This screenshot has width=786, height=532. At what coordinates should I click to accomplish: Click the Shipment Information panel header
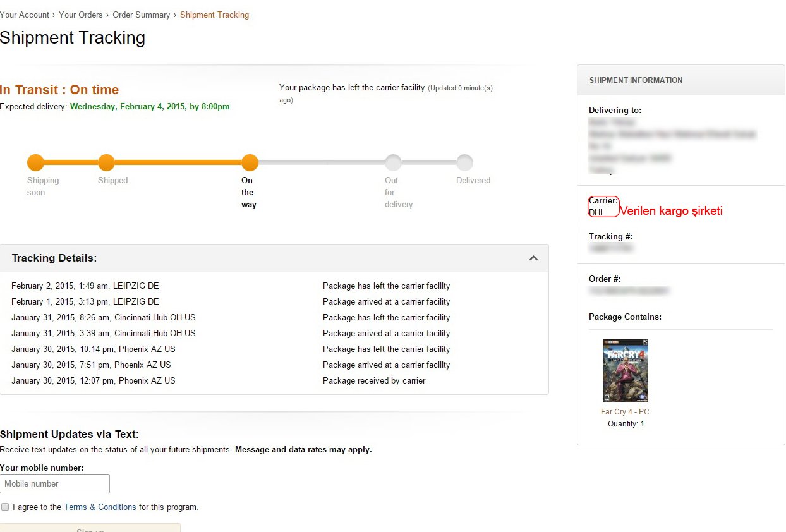click(x=680, y=80)
